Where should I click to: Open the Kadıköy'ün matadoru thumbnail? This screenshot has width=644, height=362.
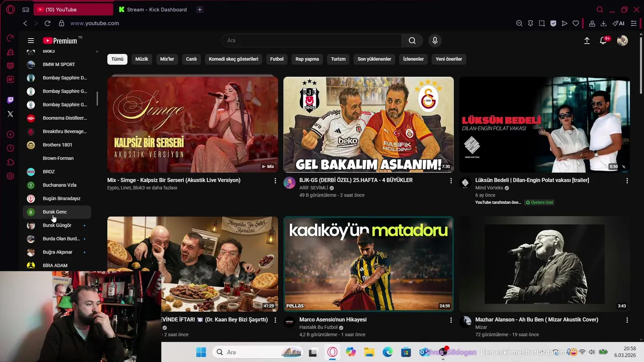(x=368, y=264)
